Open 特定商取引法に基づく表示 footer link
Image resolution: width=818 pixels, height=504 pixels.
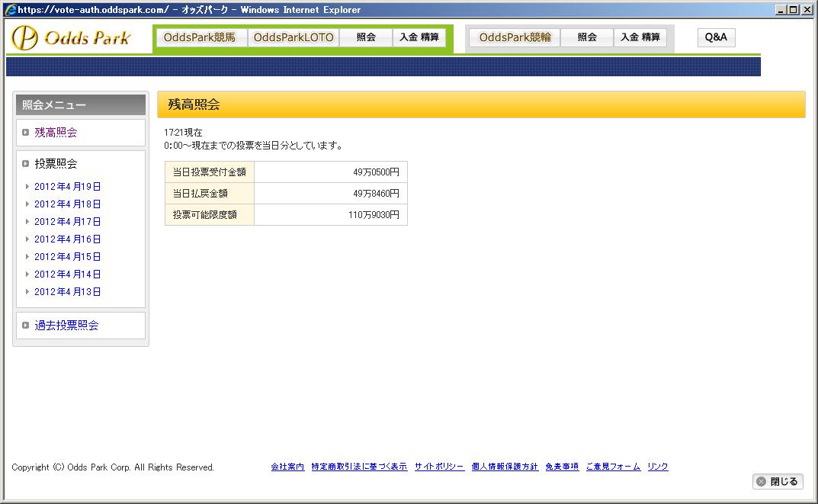[359, 467]
